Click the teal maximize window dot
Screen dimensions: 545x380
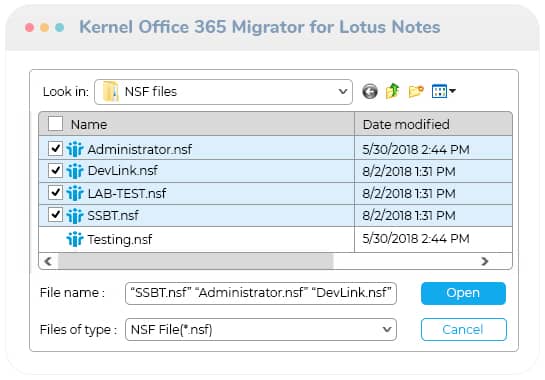click(x=60, y=27)
